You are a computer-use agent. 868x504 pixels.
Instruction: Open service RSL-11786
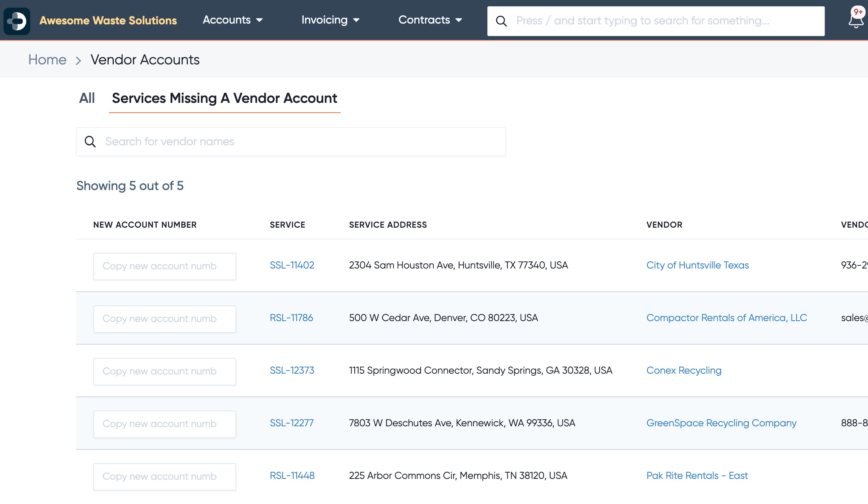pyautogui.click(x=291, y=318)
